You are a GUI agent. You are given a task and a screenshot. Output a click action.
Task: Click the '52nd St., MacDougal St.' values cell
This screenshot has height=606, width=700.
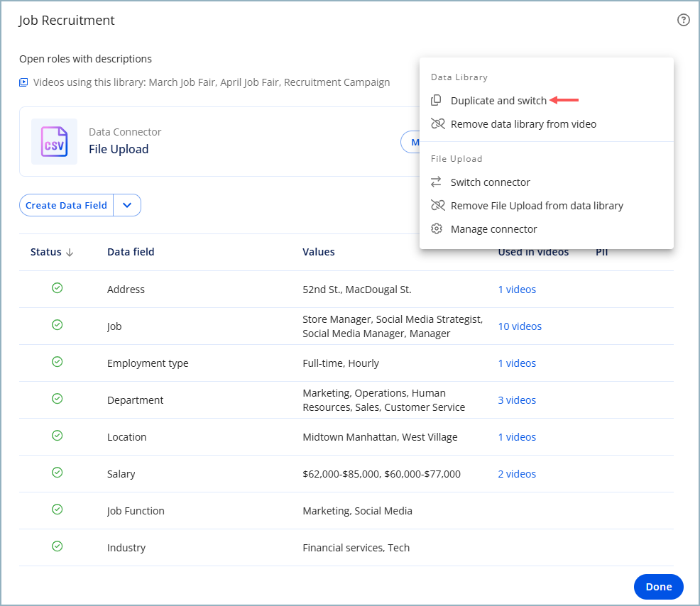(x=357, y=290)
